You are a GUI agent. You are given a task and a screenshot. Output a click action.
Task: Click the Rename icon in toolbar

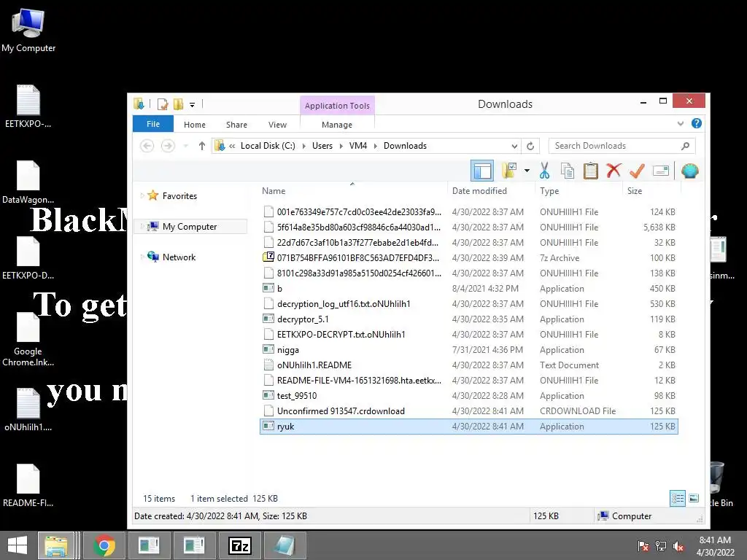(x=661, y=171)
